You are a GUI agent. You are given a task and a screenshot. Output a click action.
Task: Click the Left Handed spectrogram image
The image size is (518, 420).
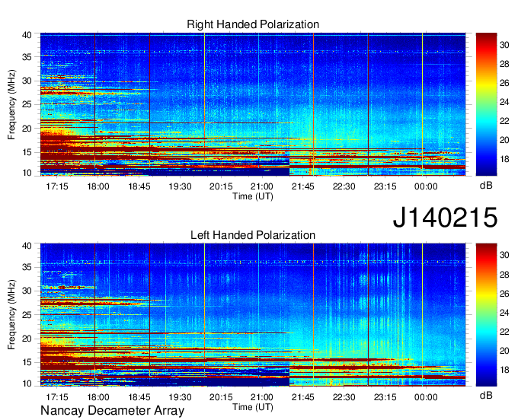(x=253, y=315)
